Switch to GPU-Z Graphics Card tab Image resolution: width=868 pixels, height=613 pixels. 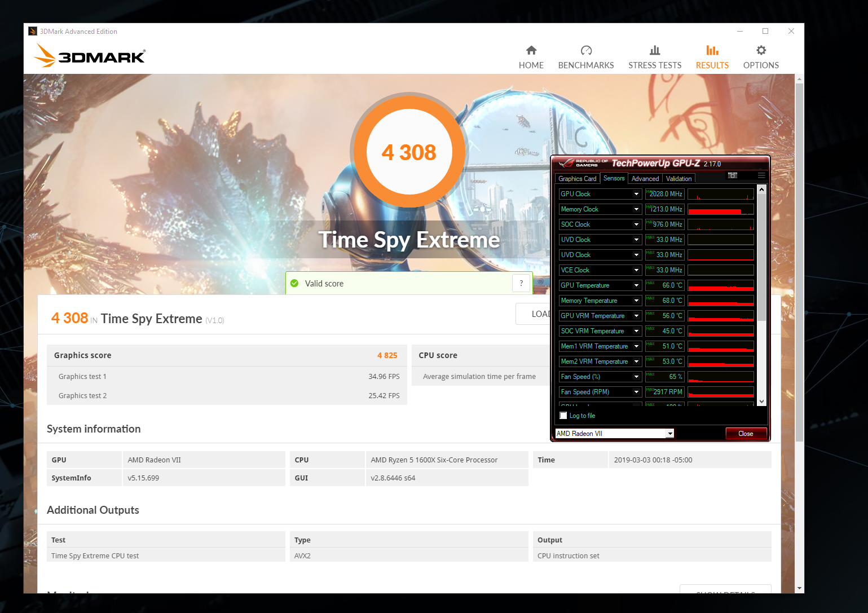point(578,178)
